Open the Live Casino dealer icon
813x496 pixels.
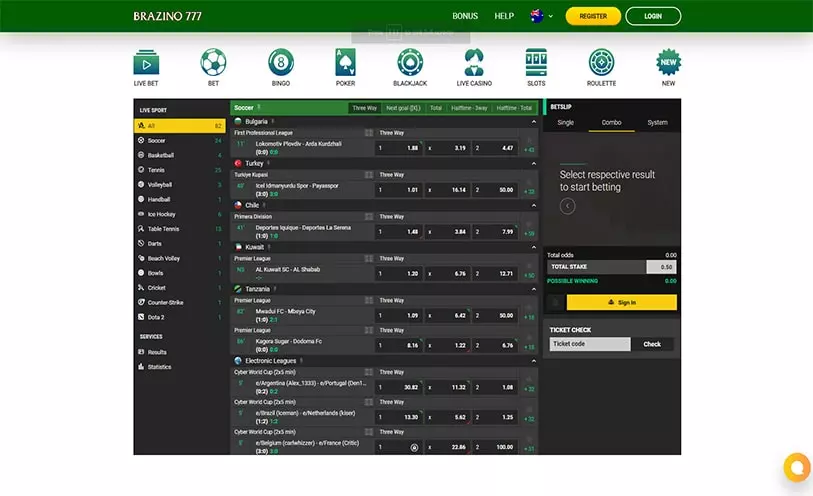point(474,62)
